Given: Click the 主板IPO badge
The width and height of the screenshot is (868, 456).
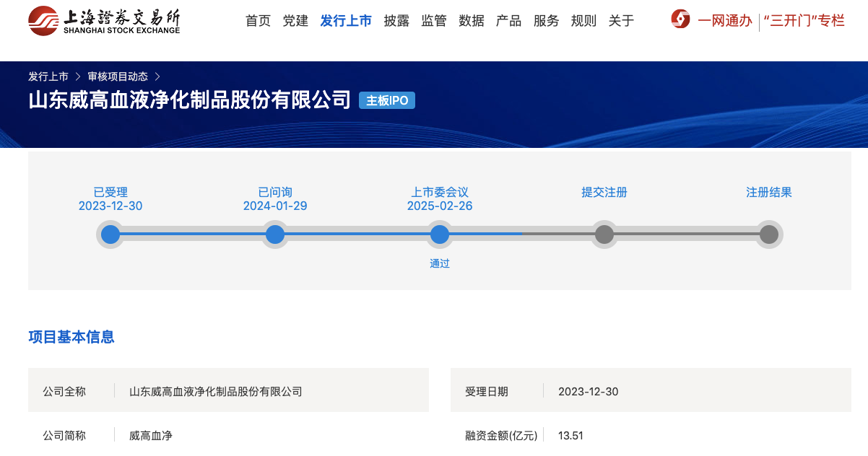Looking at the screenshot, I should 387,100.
